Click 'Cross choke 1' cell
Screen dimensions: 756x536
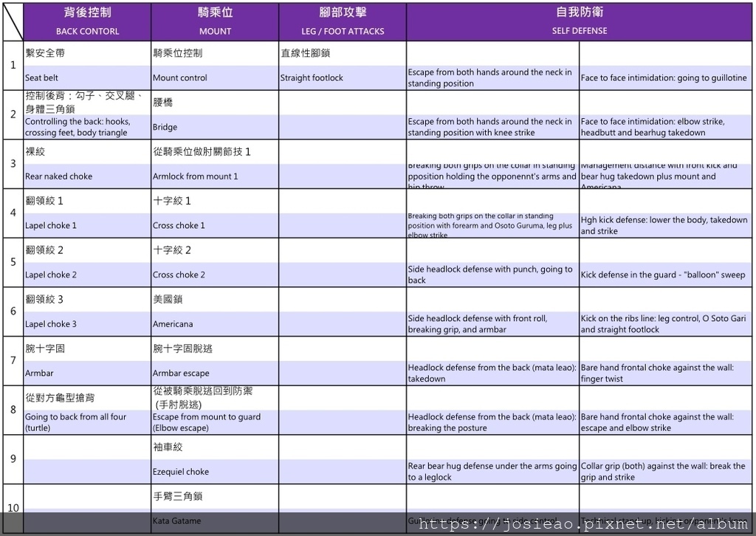215,225
